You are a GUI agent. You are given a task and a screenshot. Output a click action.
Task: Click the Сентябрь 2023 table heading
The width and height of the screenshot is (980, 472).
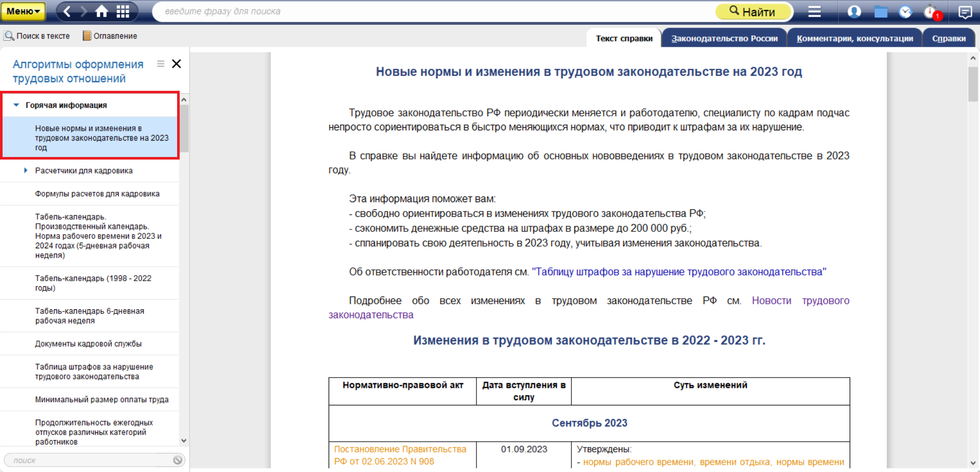click(x=589, y=423)
